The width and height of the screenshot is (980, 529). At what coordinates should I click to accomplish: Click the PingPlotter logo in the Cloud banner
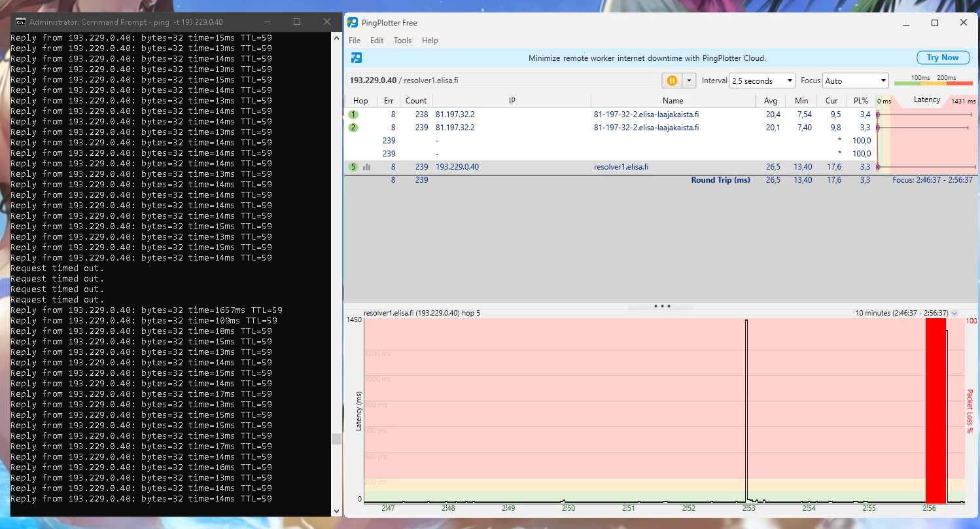pyautogui.click(x=357, y=58)
